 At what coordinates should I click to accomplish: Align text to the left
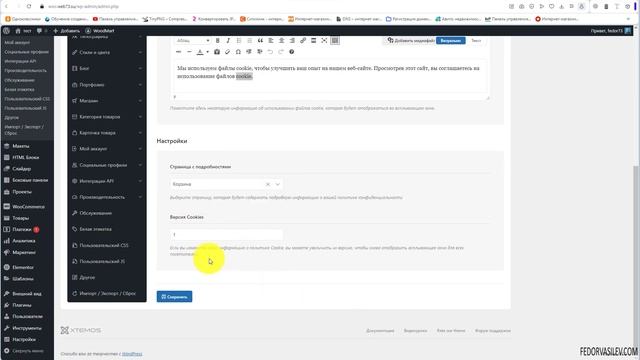coord(271,40)
